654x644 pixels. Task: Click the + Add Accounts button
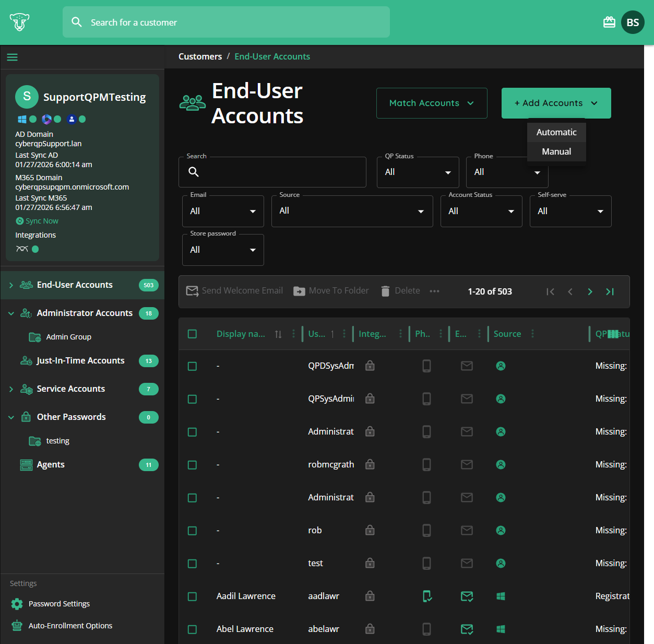pos(556,103)
